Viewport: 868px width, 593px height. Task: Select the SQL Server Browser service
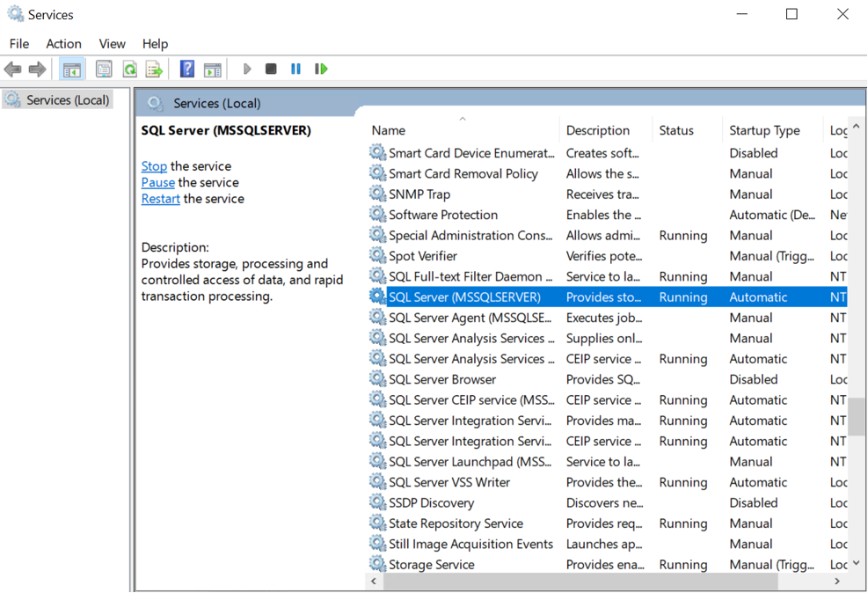click(608, 379)
